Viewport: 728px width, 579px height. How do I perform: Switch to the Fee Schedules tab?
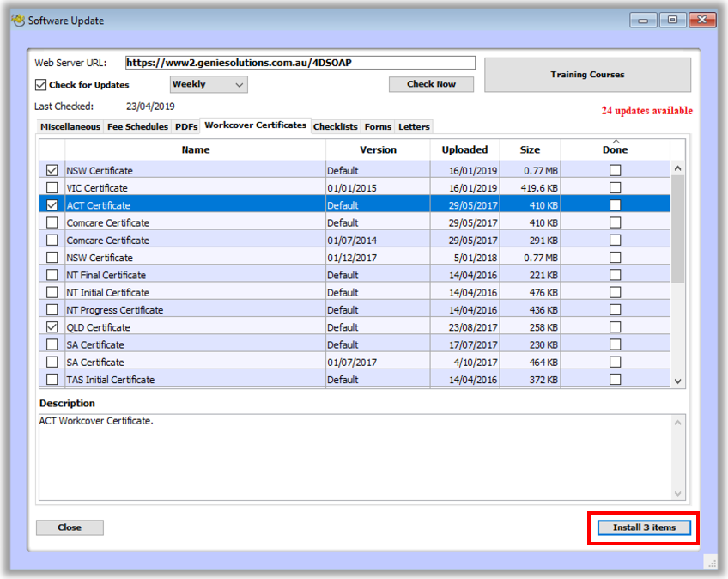click(x=136, y=126)
